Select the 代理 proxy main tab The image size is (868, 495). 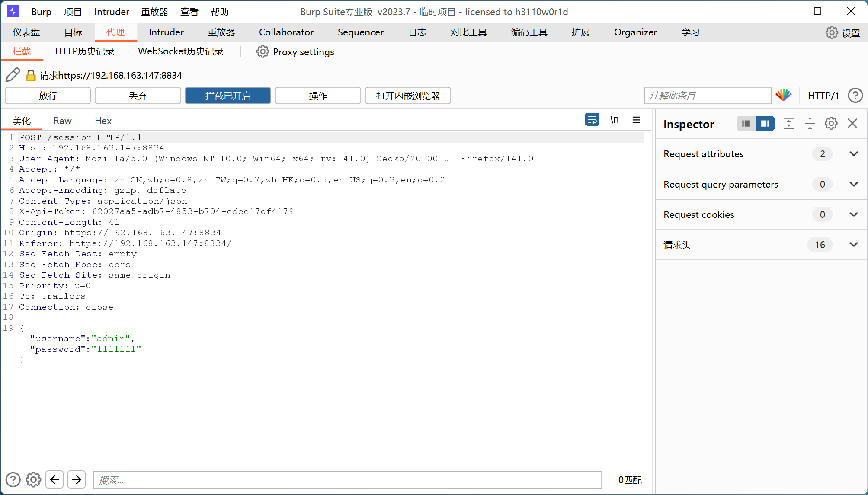pyautogui.click(x=115, y=32)
